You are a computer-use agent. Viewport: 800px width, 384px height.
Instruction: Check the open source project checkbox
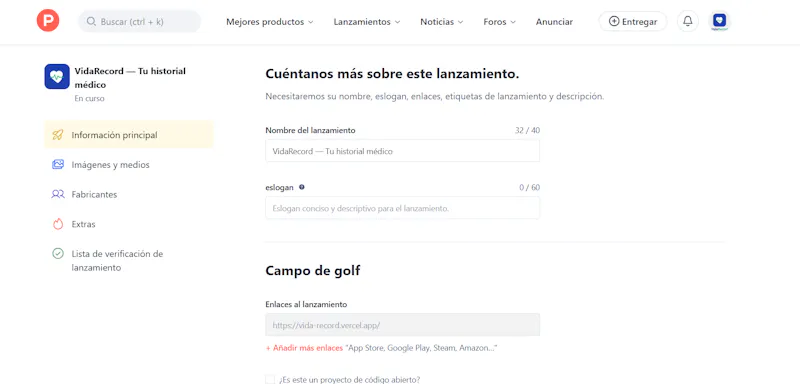[x=270, y=379]
